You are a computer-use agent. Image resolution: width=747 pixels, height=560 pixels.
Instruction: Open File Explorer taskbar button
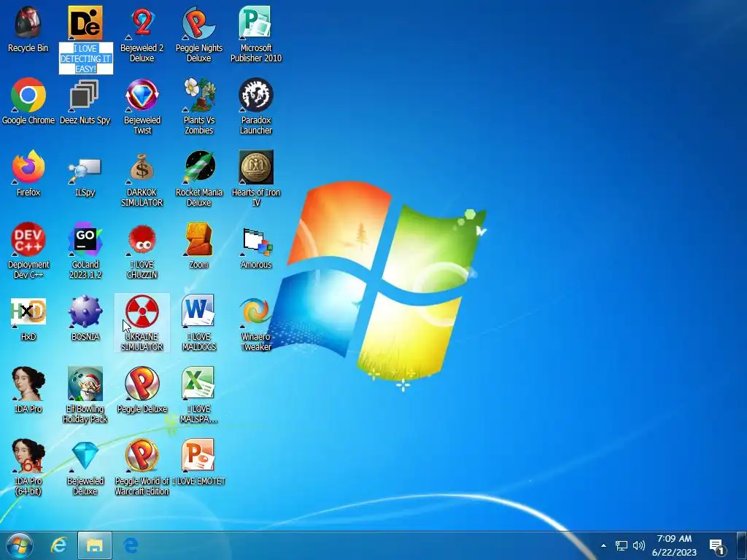pos(95,545)
